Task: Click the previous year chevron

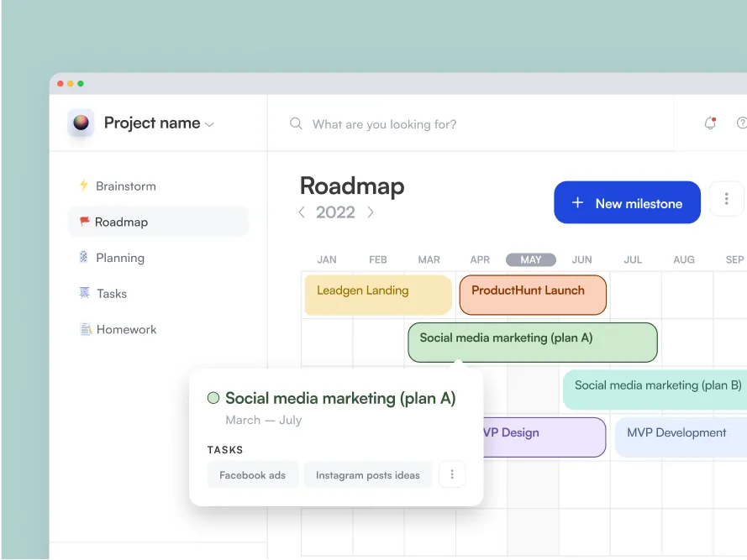Action: (302, 212)
